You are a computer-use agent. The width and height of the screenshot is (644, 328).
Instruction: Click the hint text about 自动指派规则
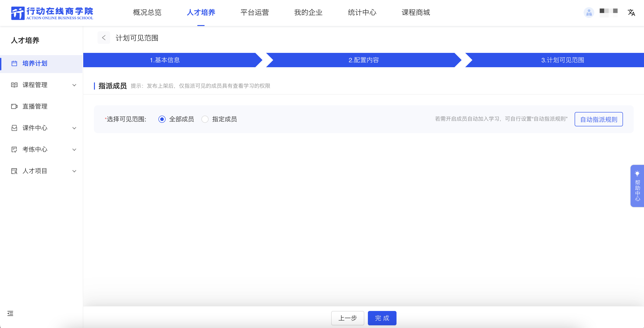501,119
